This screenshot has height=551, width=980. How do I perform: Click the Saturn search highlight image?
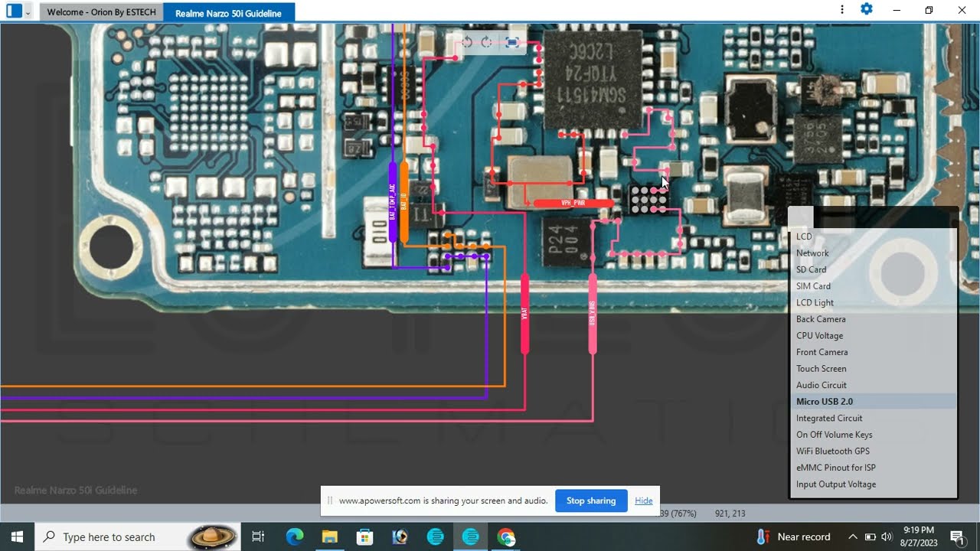pos(214,536)
